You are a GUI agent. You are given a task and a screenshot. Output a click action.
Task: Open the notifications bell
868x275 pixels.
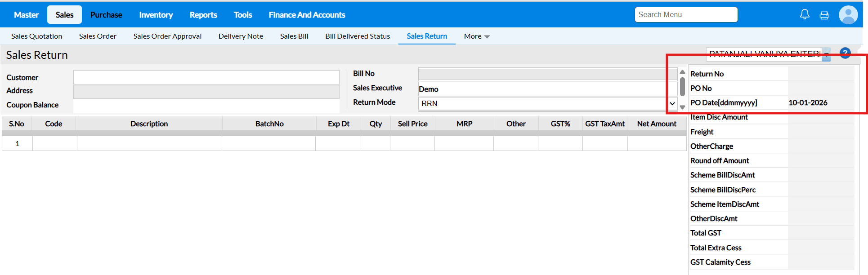coord(805,14)
